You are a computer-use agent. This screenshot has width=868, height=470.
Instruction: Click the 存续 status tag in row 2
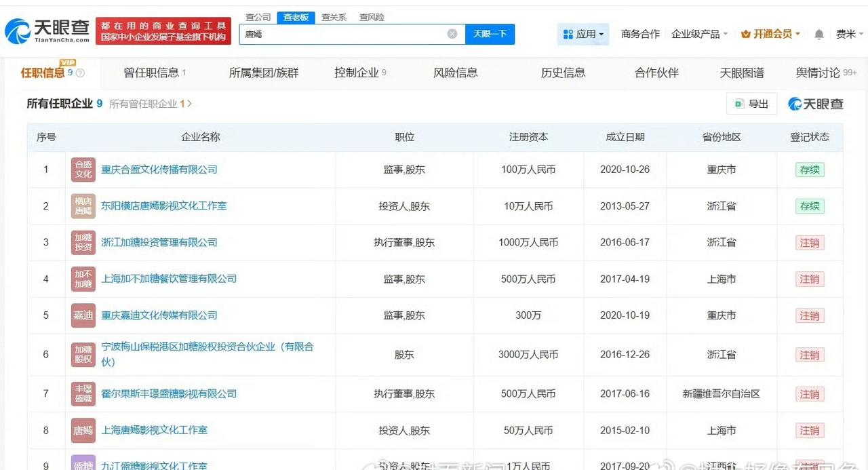(x=810, y=206)
